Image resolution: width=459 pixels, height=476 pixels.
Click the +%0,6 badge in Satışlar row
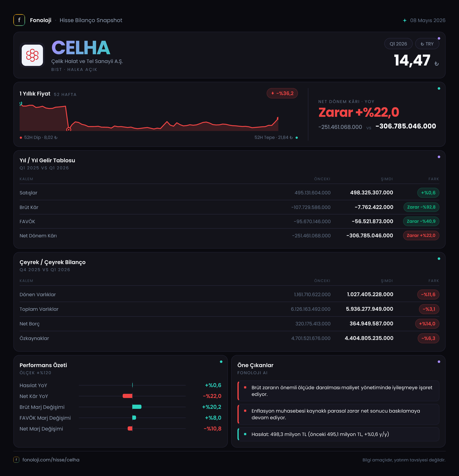(x=428, y=193)
